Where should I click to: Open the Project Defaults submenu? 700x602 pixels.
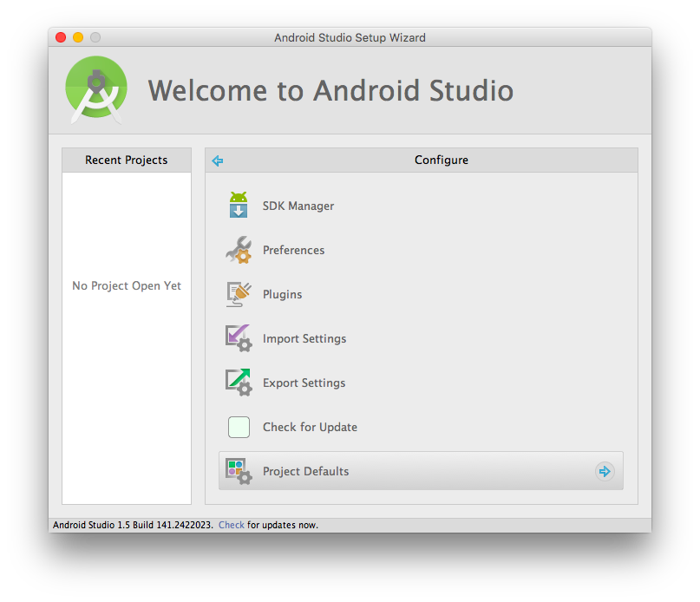click(x=421, y=471)
